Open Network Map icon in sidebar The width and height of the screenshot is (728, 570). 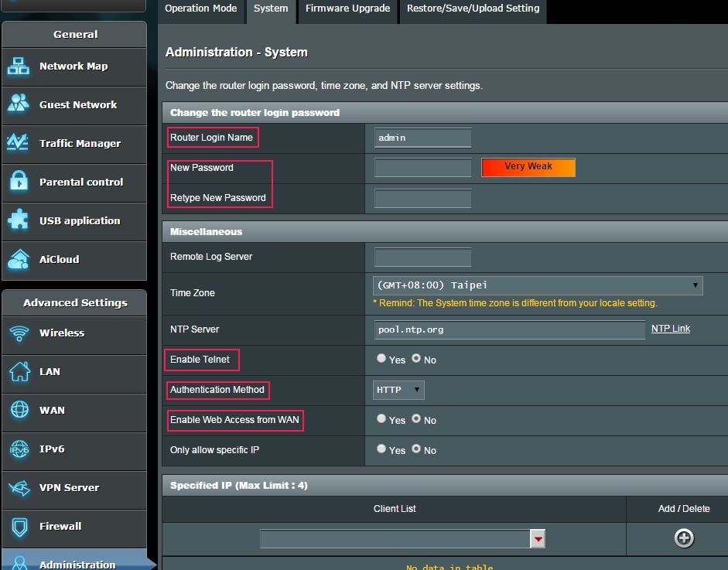pos(19,66)
